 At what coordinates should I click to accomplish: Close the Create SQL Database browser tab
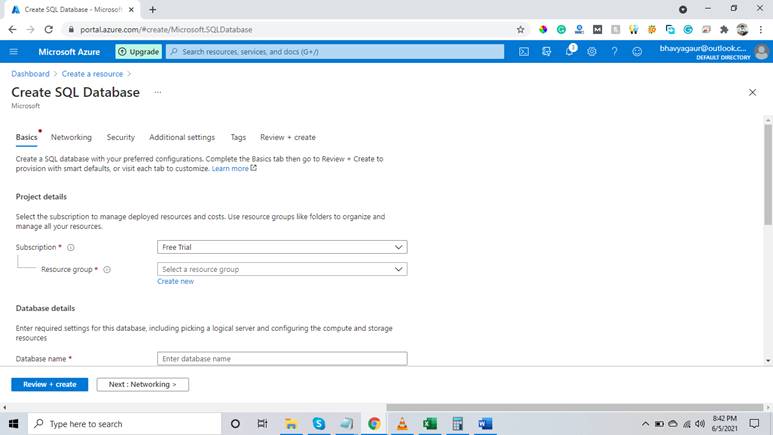click(131, 10)
